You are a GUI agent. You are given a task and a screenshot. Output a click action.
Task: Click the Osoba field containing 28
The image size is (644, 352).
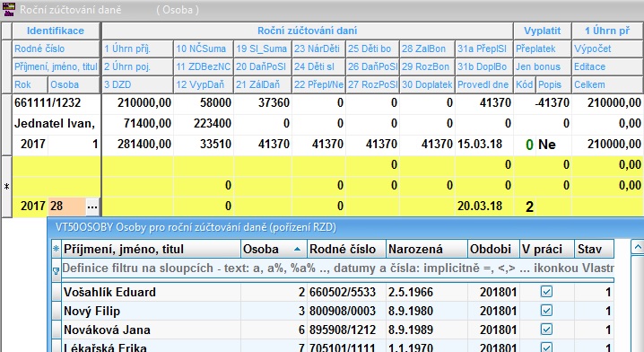[x=67, y=206]
